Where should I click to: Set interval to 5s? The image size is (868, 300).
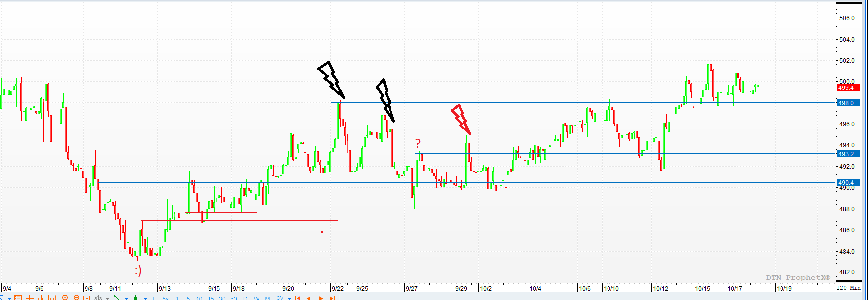(166, 298)
